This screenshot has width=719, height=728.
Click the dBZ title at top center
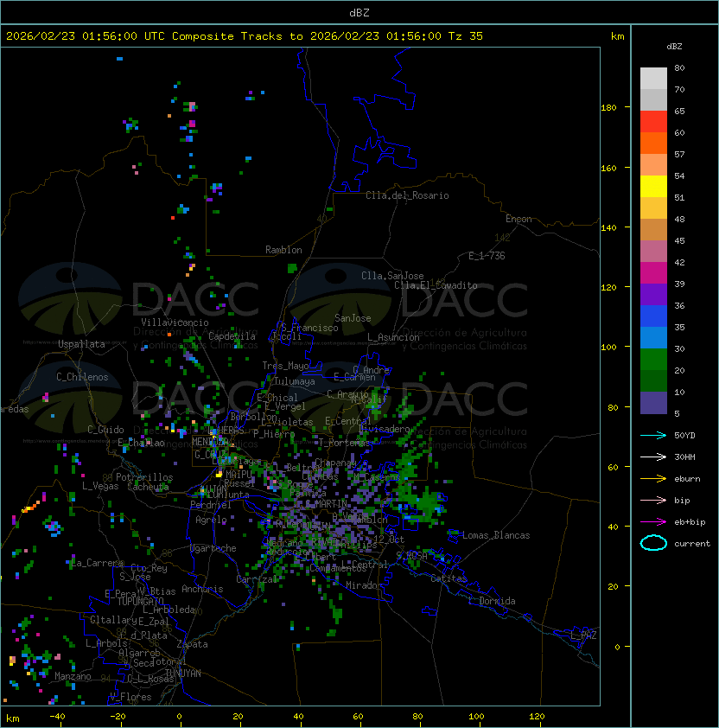pyautogui.click(x=359, y=12)
